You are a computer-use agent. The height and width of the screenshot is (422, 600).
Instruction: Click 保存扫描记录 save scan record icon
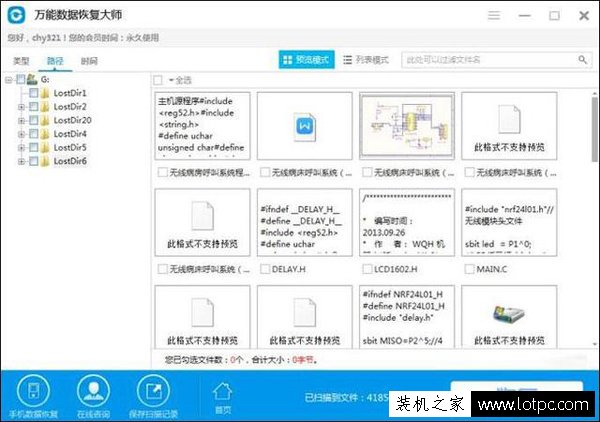[x=154, y=390]
